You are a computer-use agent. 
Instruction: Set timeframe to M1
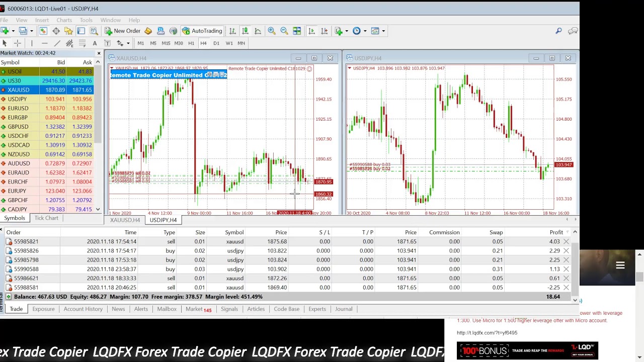point(140,43)
